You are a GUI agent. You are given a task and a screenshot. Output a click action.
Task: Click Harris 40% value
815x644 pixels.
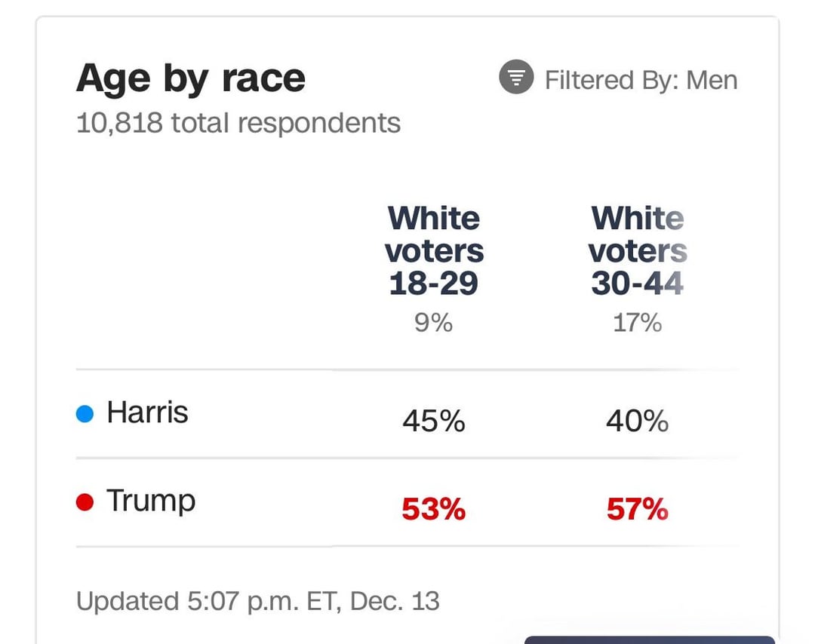tap(637, 421)
